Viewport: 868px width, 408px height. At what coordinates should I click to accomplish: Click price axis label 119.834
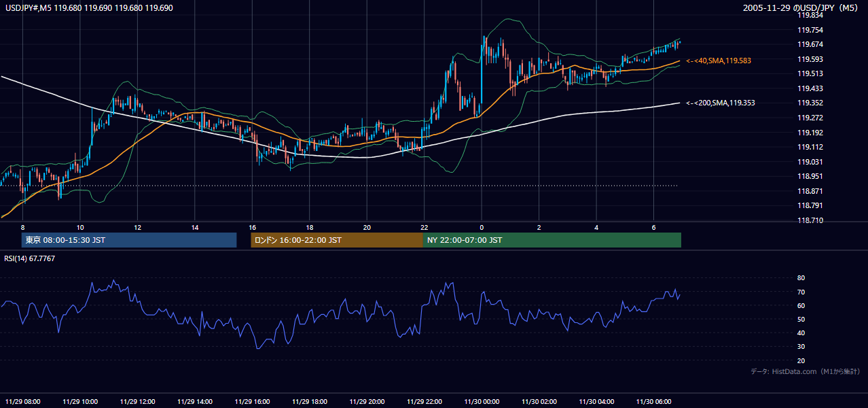810,15
